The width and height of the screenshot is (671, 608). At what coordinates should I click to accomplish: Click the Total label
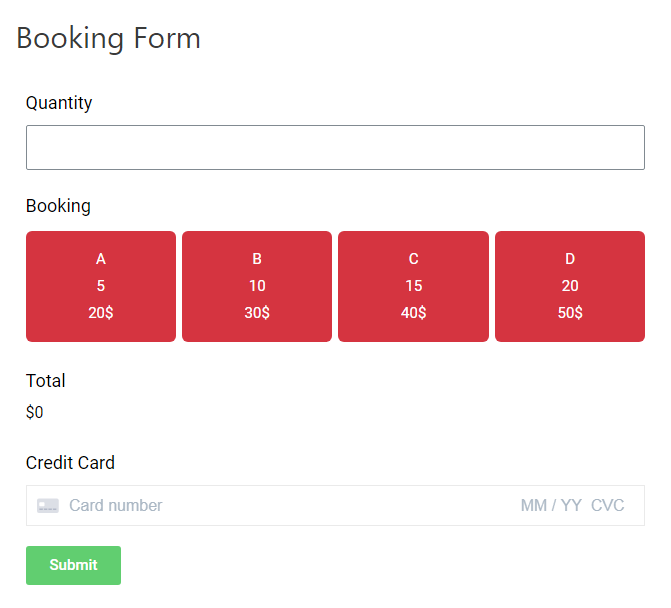(x=45, y=381)
